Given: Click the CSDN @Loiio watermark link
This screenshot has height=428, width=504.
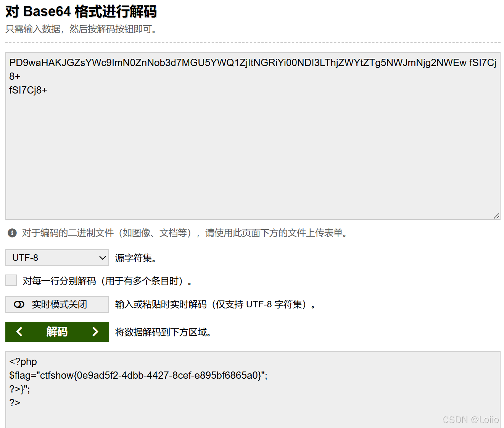Looking at the screenshot, I should pyautogui.click(x=471, y=420).
